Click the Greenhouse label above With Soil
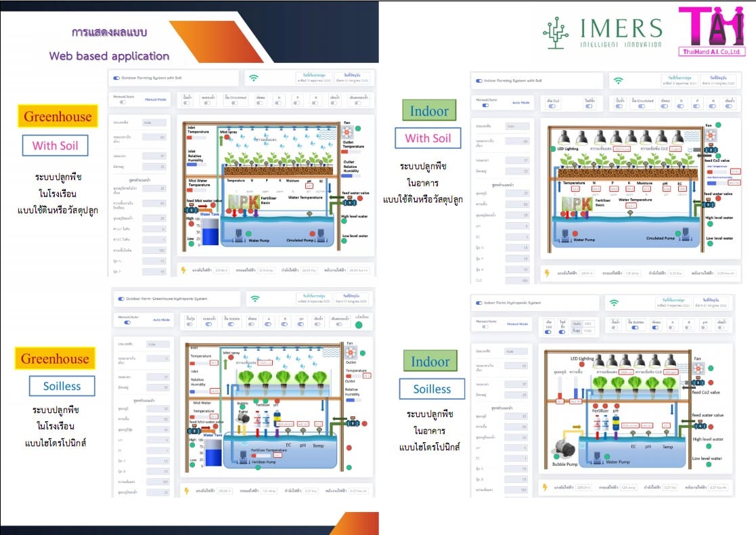Viewport: 756px width, 535px height. [58, 116]
